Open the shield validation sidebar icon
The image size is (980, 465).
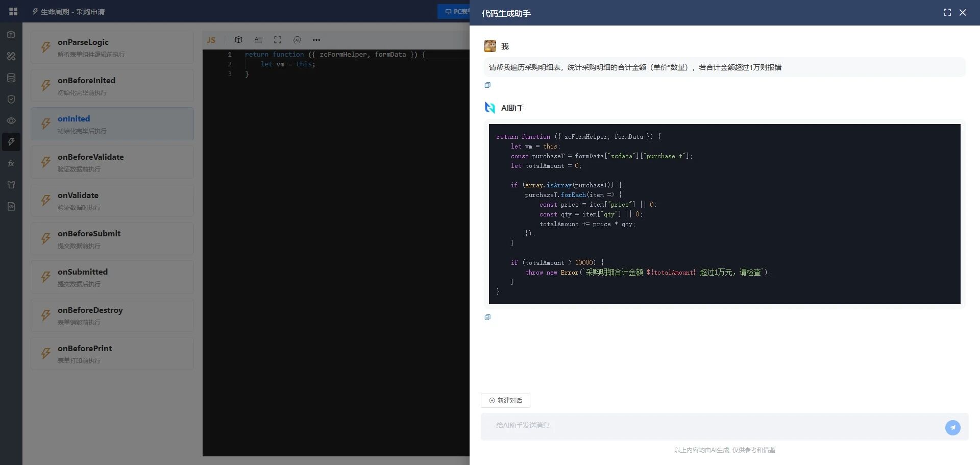[x=11, y=99]
